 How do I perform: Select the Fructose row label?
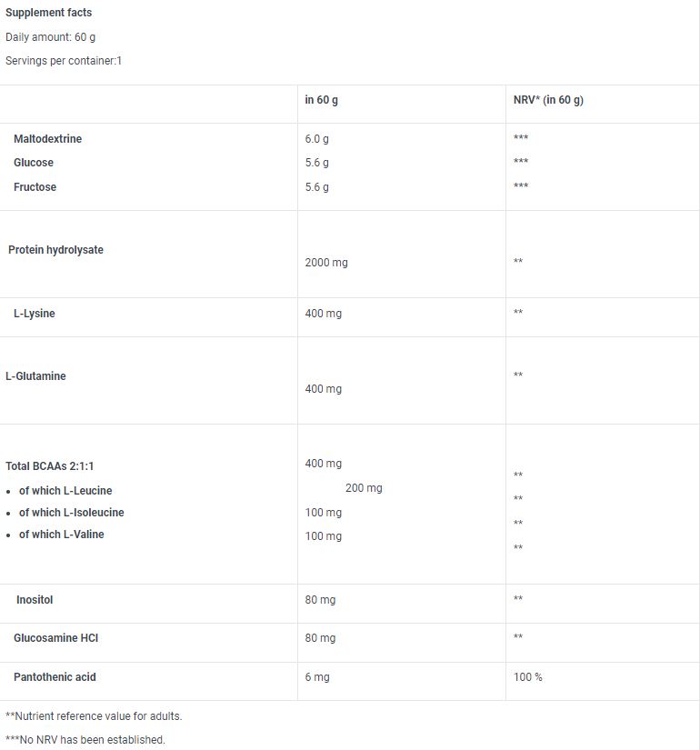pyautogui.click(x=35, y=187)
